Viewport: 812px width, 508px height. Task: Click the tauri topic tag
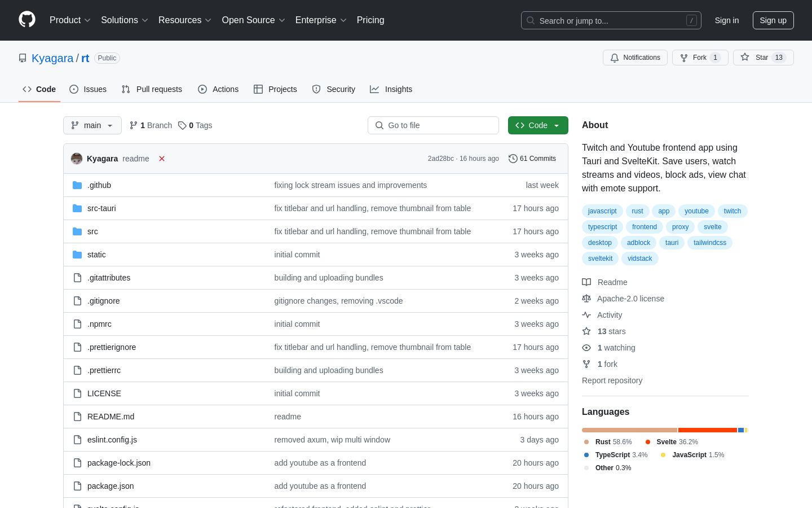672,243
